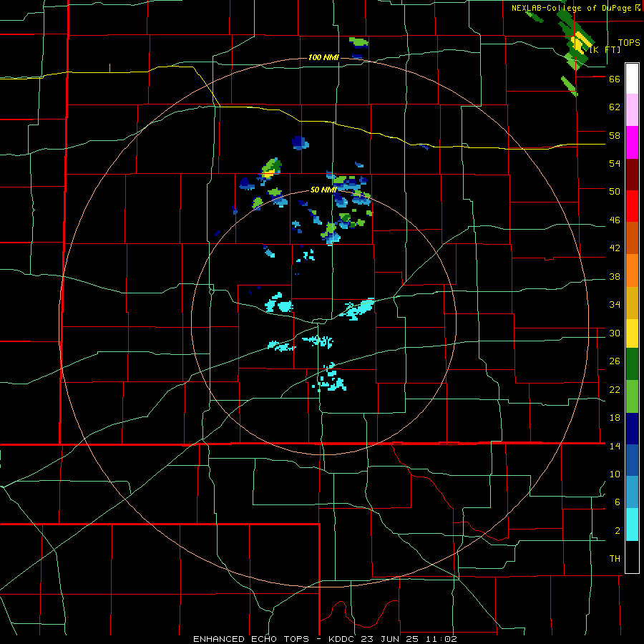Click the medium blue legend swatch
The image size is (644, 644).
pyautogui.click(x=632, y=460)
